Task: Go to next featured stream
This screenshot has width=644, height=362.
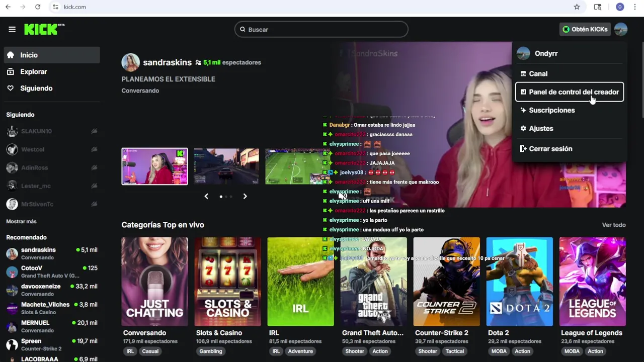Action: tap(245, 196)
